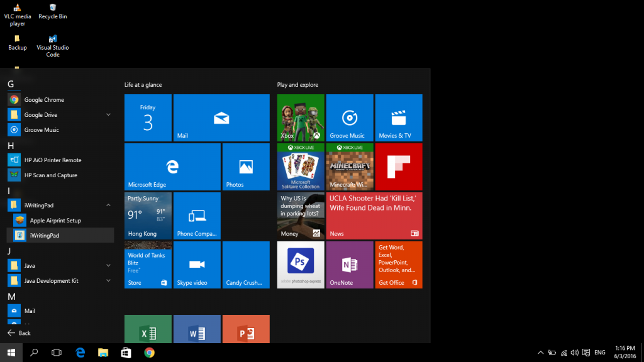Click the Back button in Start menu
Image resolution: width=644 pixels, height=362 pixels.
[x=19, y=333]
